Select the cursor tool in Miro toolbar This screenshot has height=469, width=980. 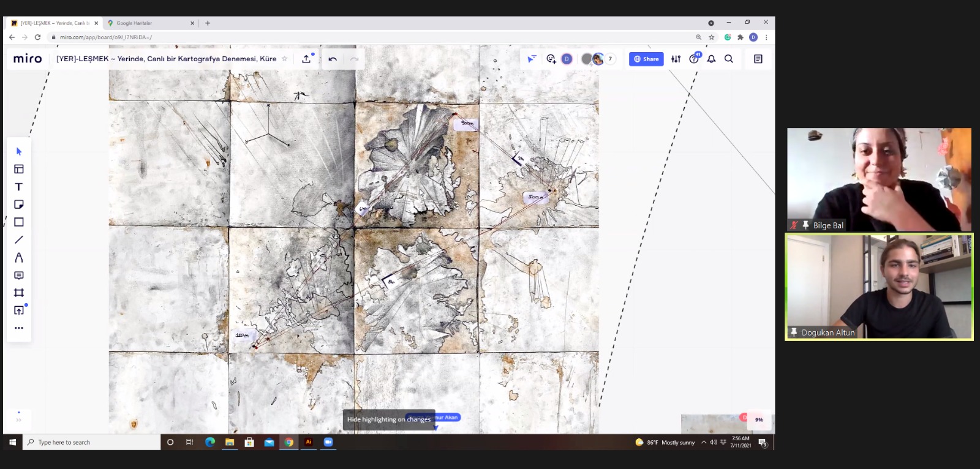point(19,151)
